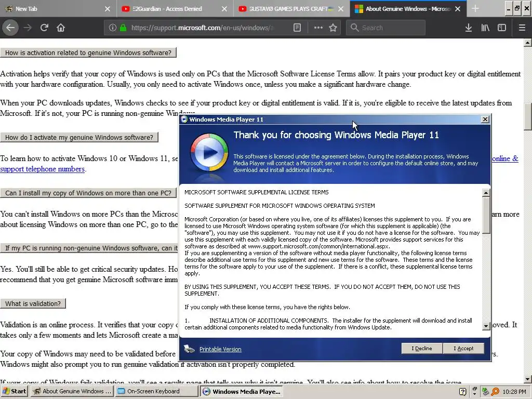The image size is (532, 399).
Task: Show site information icon in address bar
Action: click(113, 28)
